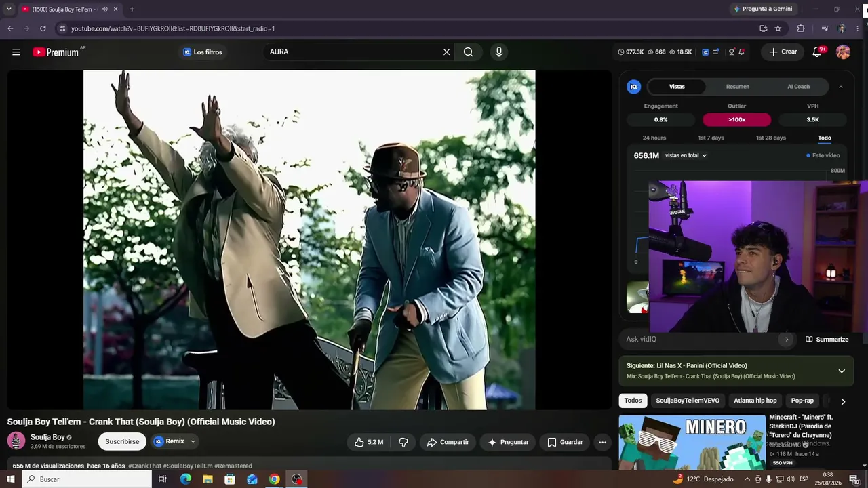Go to YouTube Premium home logo
Screen dimensions: 868x488
click(56, 52)
